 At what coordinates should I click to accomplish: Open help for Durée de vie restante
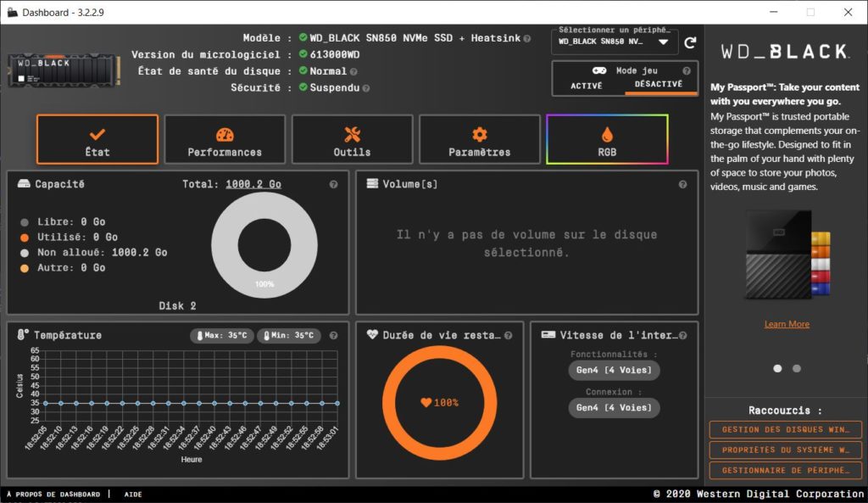[509, 336]
